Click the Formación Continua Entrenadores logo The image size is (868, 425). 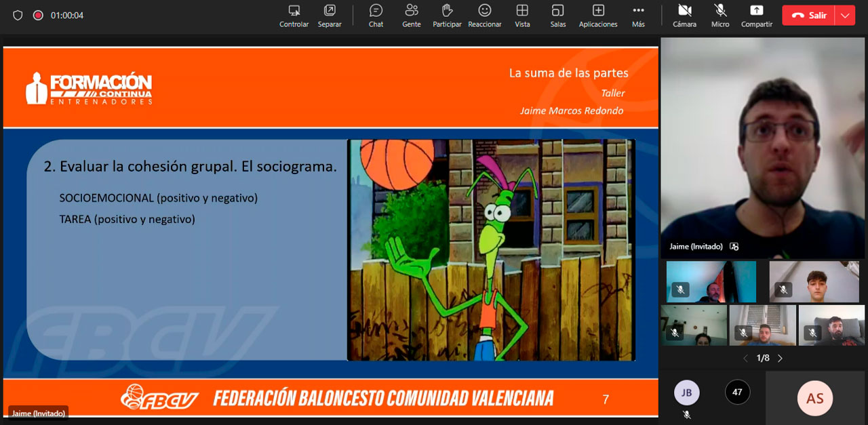tap(89, 88)
